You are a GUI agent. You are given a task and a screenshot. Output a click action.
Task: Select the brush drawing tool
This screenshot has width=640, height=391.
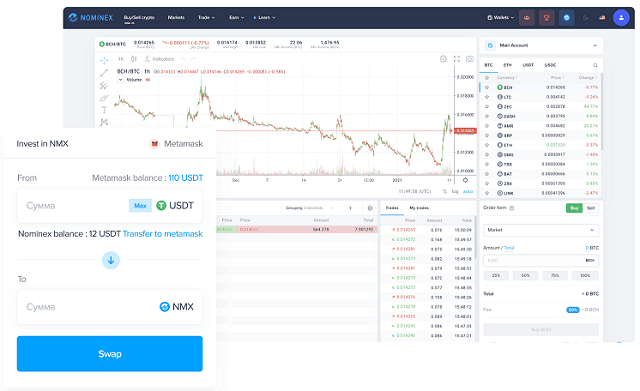104,98
